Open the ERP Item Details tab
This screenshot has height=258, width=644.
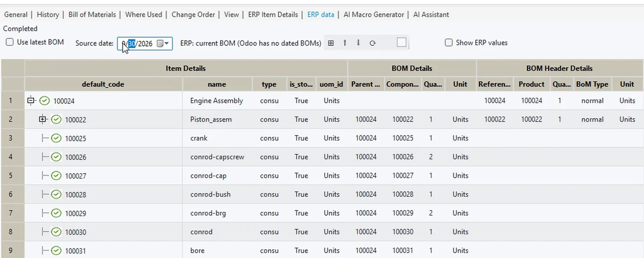coord(273,14)
